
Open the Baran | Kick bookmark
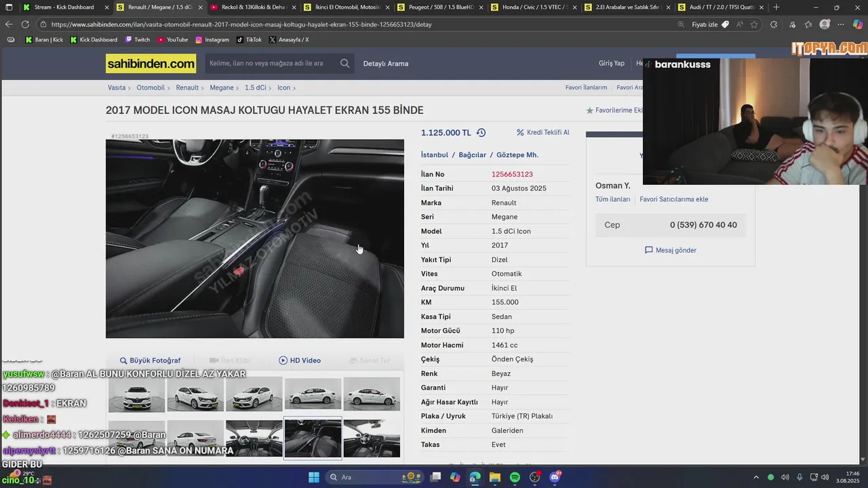pos(44,40)
